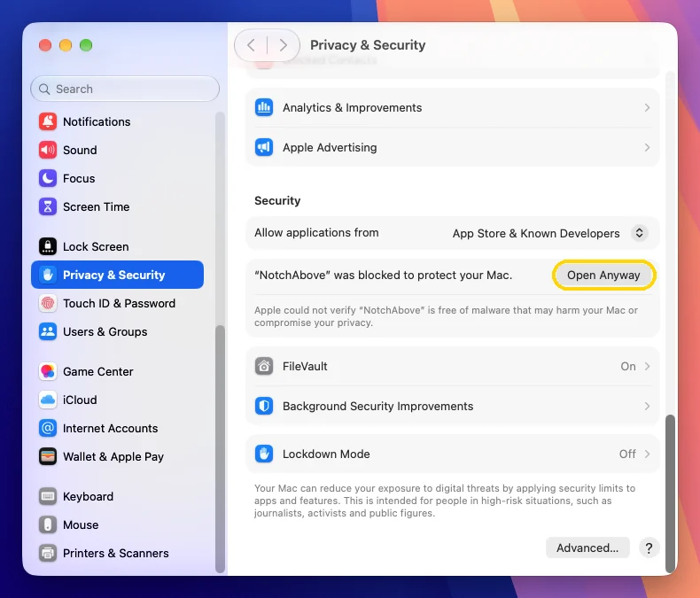Click the Privacy & Security hand icon in sidebar
Image resolution: width=700 pixels, height=598 pixels.
coord(48,275)
